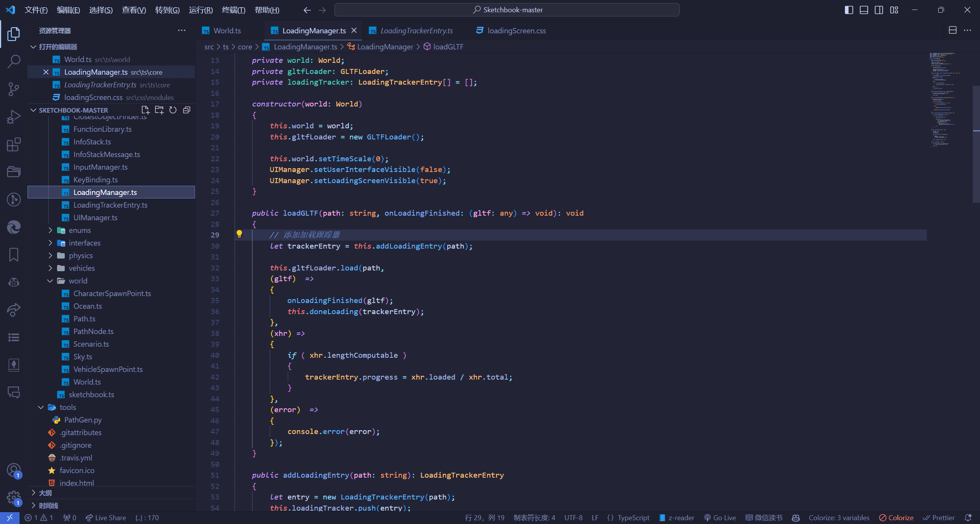This screenshot has height=524, width=980.
Task: Open customize layout options
Action: [894, 10]
